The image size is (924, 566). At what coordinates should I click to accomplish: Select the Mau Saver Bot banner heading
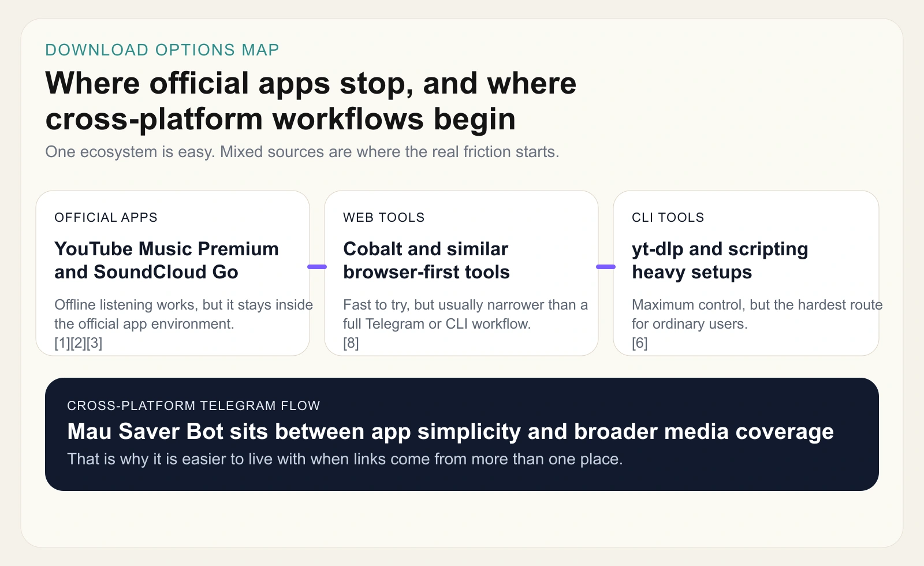450,432
